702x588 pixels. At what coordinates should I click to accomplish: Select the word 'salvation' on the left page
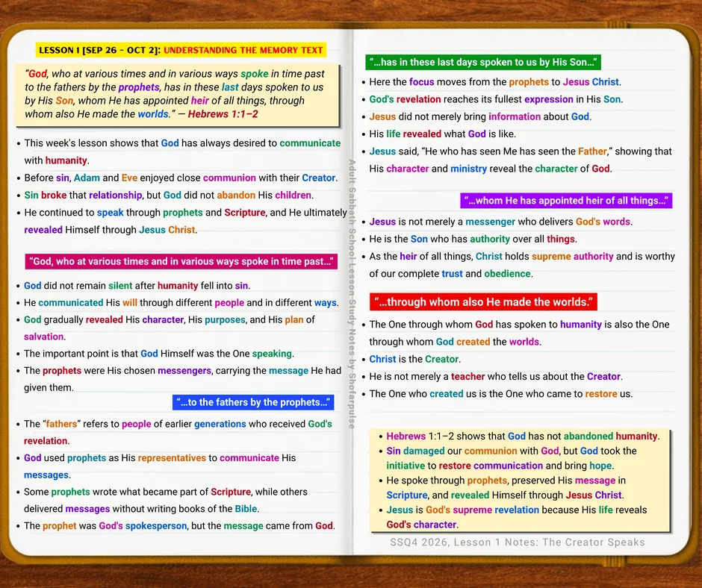tap(44, 337)
